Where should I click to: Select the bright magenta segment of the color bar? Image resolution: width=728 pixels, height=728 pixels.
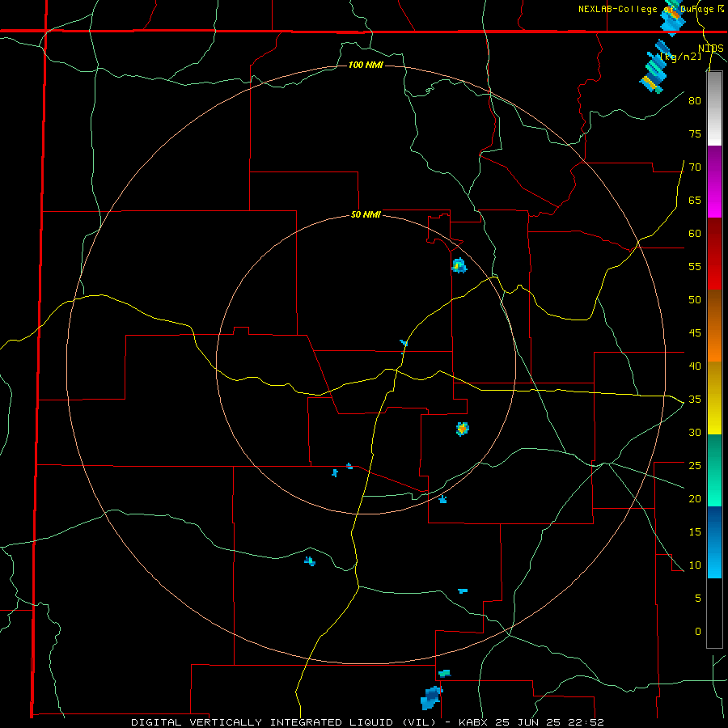click(x=714, y=201)
